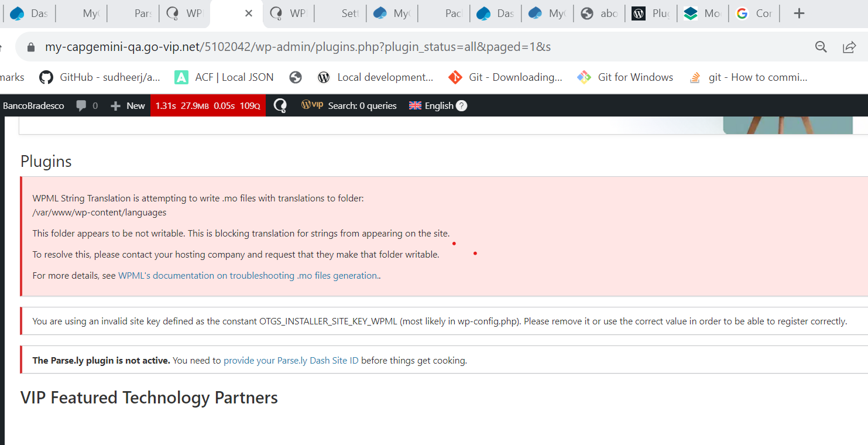The image size is (868, 445).
Task: Click the zoom magnifier icon in address bar
Action: (821, 47)
